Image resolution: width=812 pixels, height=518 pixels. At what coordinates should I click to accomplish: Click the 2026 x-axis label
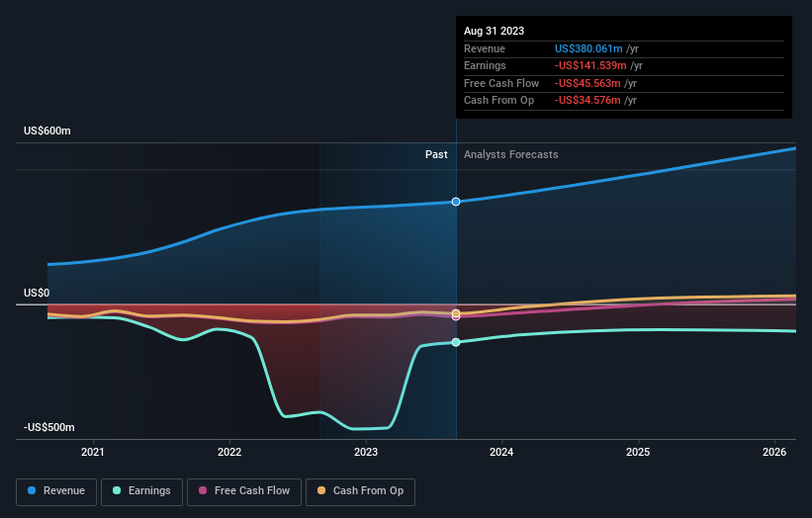click(x=774, y=453)
